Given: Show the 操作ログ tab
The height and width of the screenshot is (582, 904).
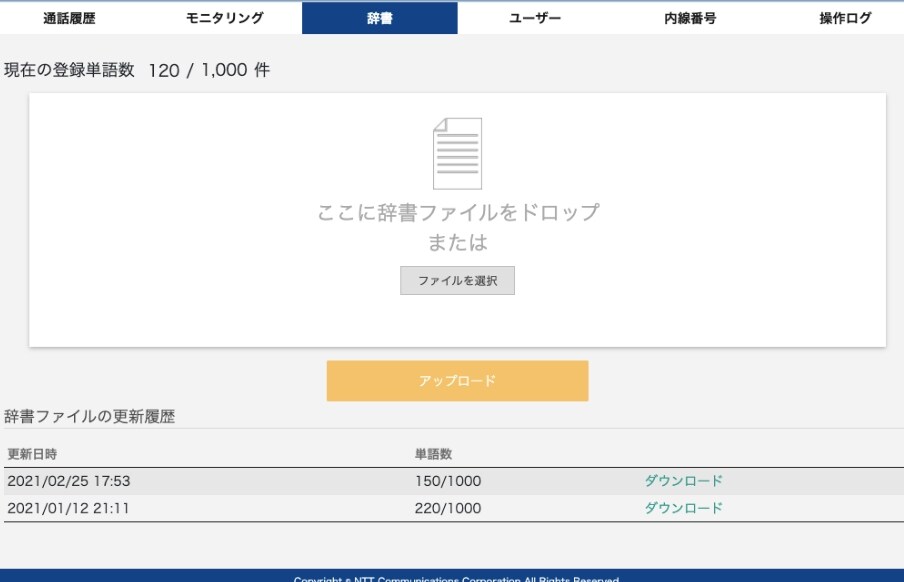Looking at the screenshot, I should [x=845, y=18].
